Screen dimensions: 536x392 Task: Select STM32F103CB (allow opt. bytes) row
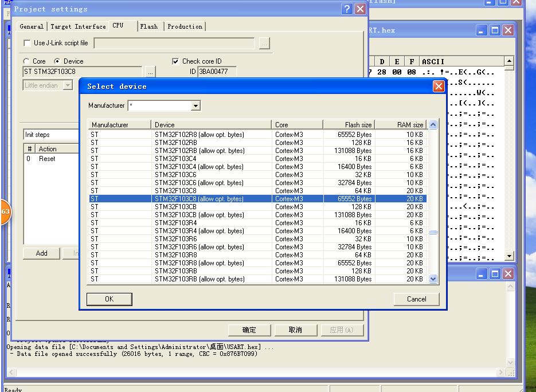(x=258, y=215)
